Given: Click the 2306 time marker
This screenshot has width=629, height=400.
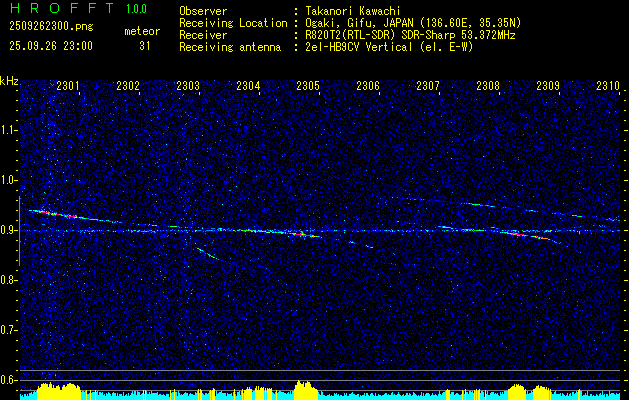Looking at the screenshot, I should [x=368, y=85].
